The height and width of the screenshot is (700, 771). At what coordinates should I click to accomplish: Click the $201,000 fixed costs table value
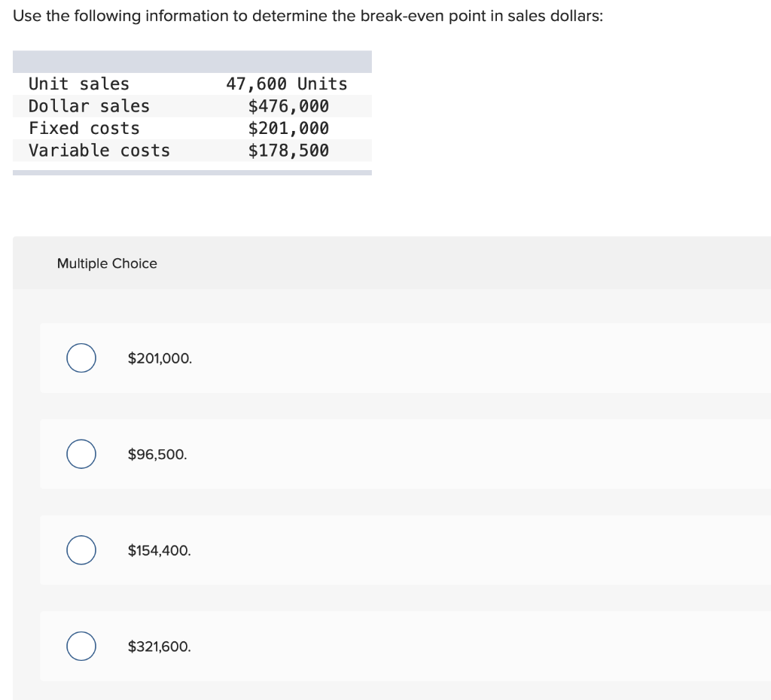coord(288,128)
